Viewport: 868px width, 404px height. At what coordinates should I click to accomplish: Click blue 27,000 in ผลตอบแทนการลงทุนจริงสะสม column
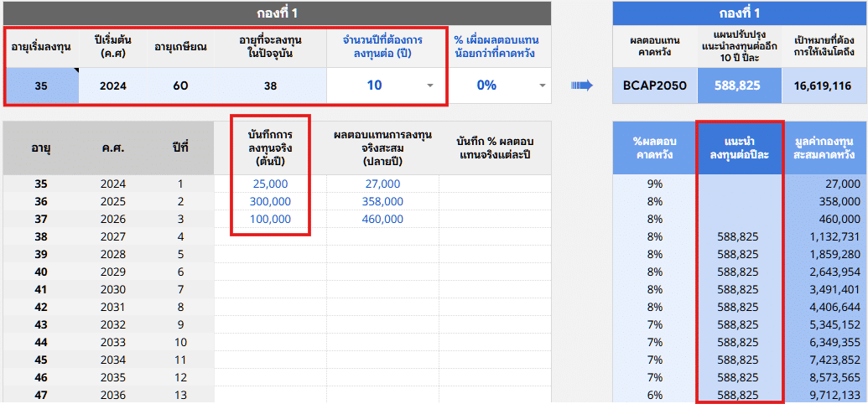tap(383, 184)
